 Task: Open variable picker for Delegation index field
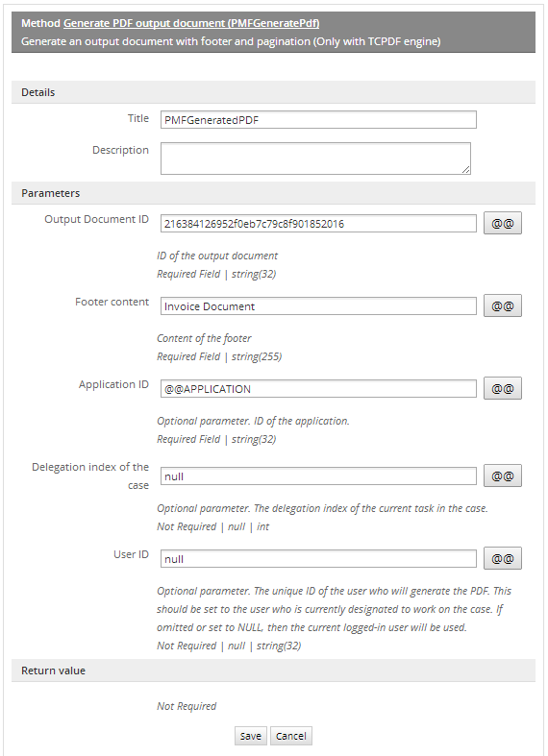[x=503, y=476]
